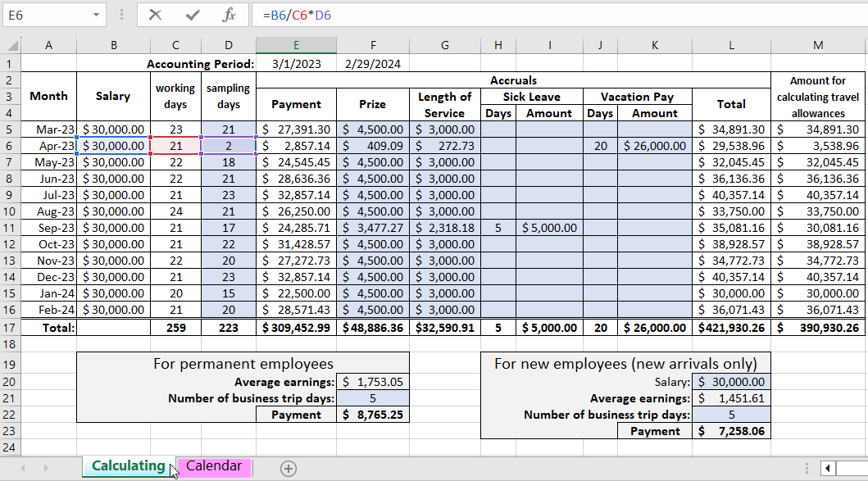This screenshot has height=481, width=868.
Task: Expand the Name Box dropdown arrow
Action: [x=98, y=15]
